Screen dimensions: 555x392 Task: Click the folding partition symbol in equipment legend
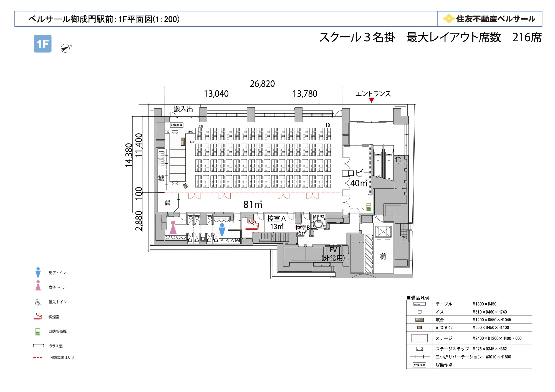coord(419,357)
